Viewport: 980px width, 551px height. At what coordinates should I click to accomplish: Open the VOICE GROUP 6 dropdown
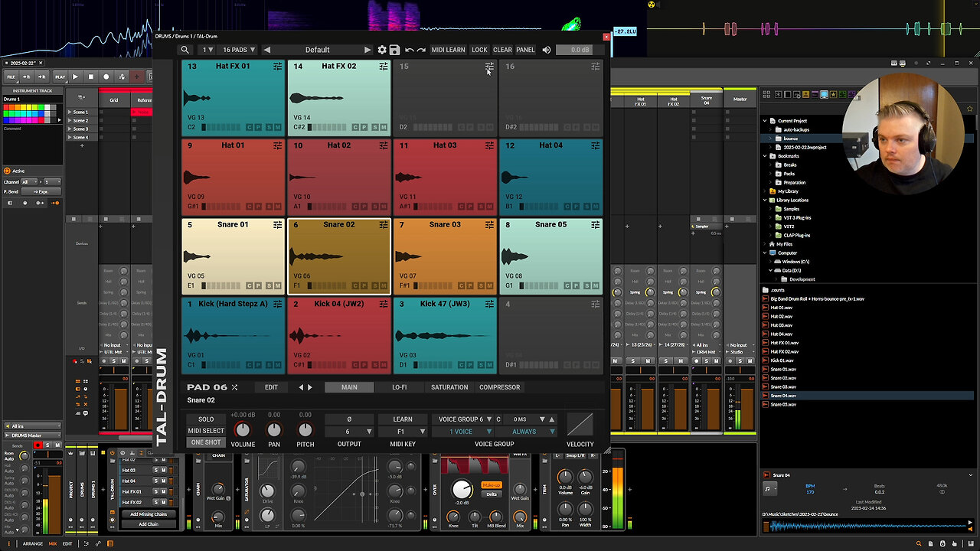464,419
